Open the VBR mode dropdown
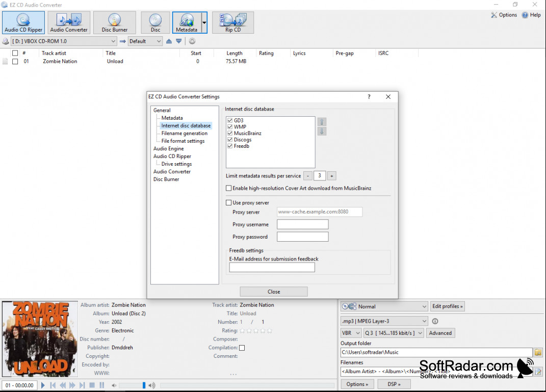 [x=351, y=333]
